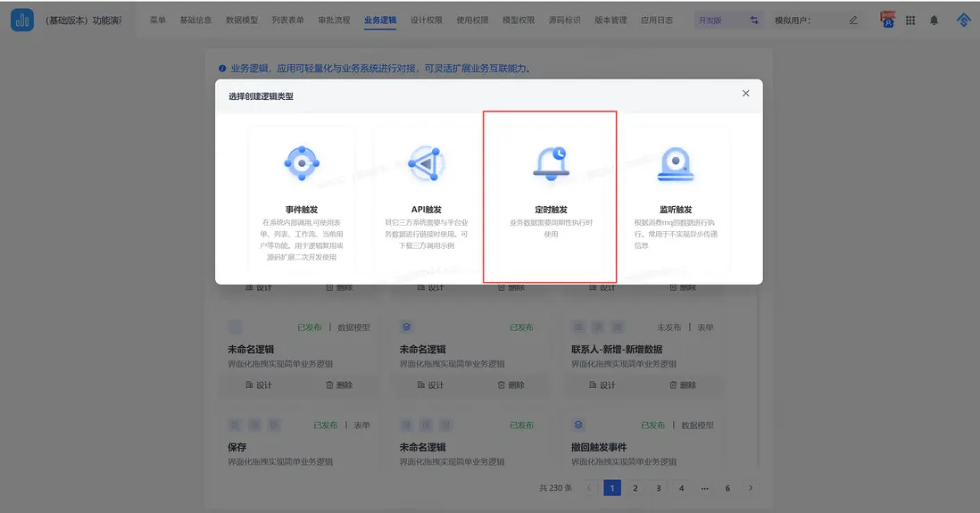Click the previous page arrow
The width and height of the screenshot is (980, 513).
[589, 488]
